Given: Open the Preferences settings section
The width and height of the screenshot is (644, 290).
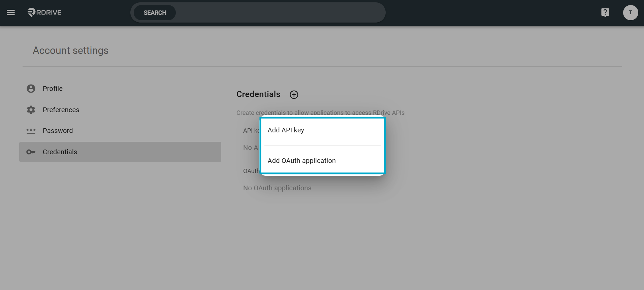Looking at the screenshot, I should 120,110.
